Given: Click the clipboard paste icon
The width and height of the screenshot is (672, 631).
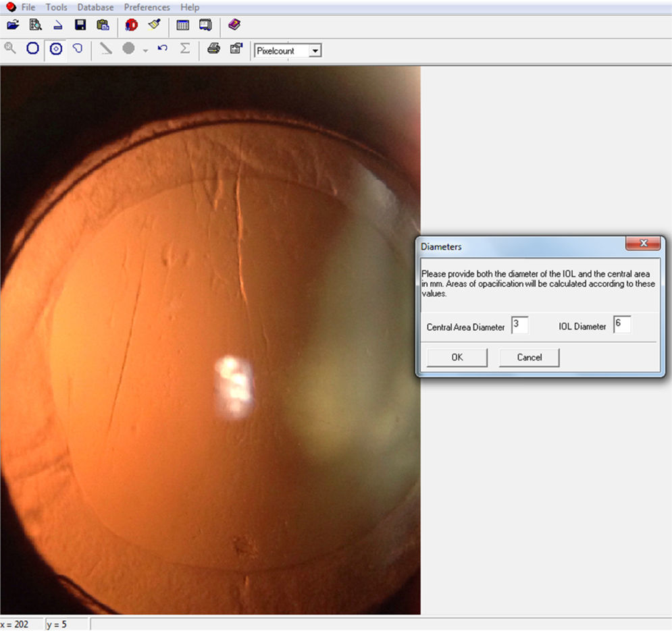Looking at the screenshot, I should [103, 25].
